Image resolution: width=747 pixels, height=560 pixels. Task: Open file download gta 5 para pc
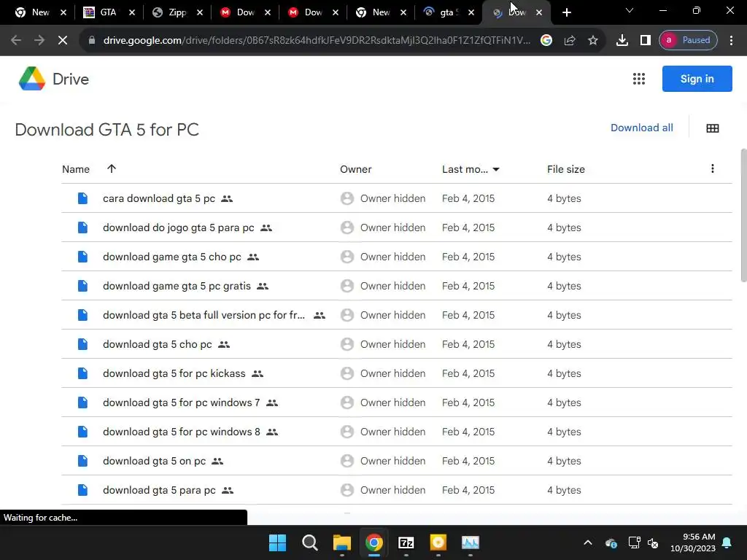tap(159, 490)
